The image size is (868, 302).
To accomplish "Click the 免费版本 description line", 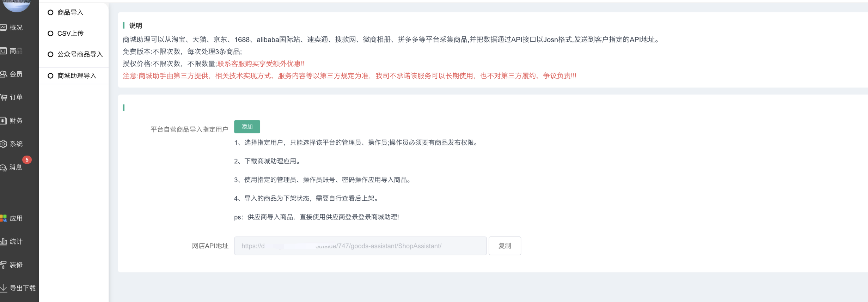I will tap(182, 52).
